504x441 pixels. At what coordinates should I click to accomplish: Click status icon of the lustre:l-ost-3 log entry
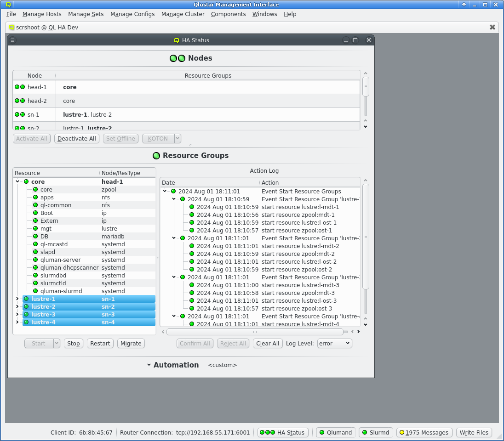[192, 300]
